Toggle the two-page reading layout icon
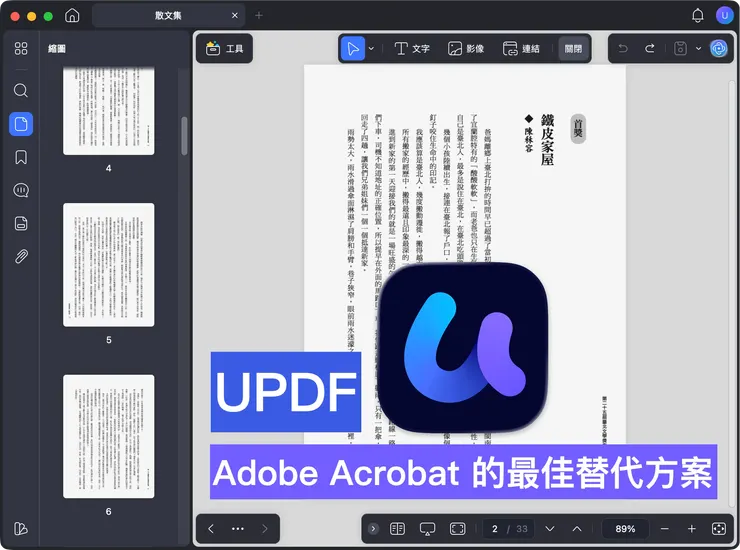This screenshot has width=740, height=550. [397, 529]
